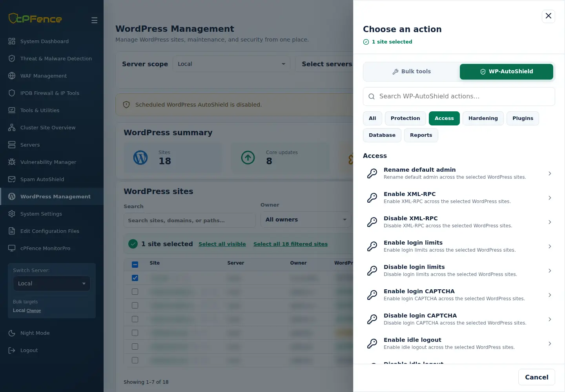Click the WAF Management globe icon
This screenshot has width=565, height=392.
coord(12,76)
